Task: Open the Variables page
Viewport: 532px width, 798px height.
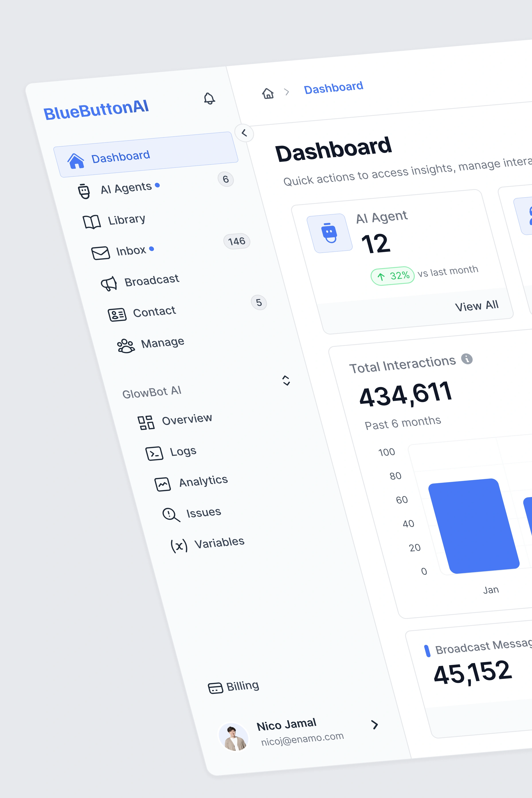Action: tap(219, 542)
